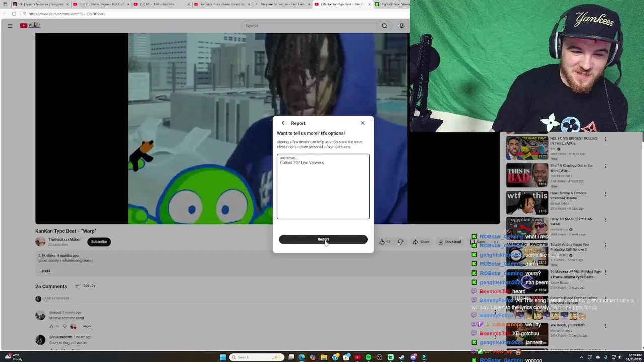Open 'NDL FC vs Biggest Bullies' recommended thumbnail
Screen dimensions: 644x362
[x=527, y=148]
